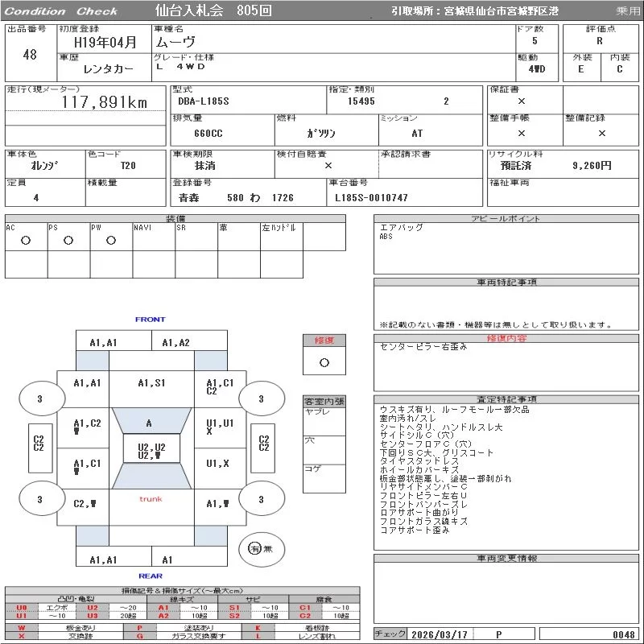Click the × mark under 保証書
The height and width of the screenshot is (644, 644).
coord(522,101)
